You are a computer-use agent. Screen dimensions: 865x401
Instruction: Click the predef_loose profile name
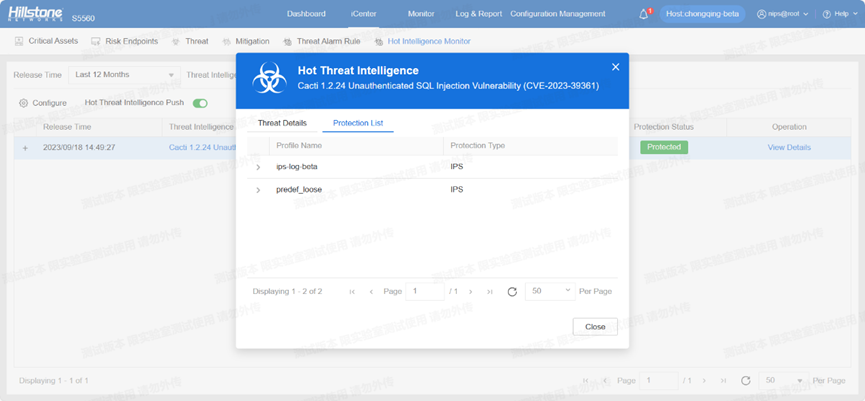[299, 189]
